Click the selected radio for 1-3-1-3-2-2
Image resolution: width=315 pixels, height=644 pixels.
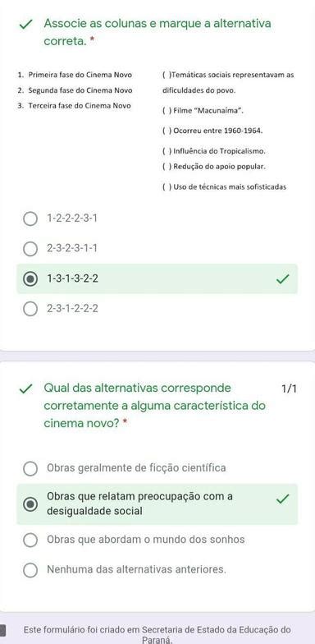click(30, 279)
